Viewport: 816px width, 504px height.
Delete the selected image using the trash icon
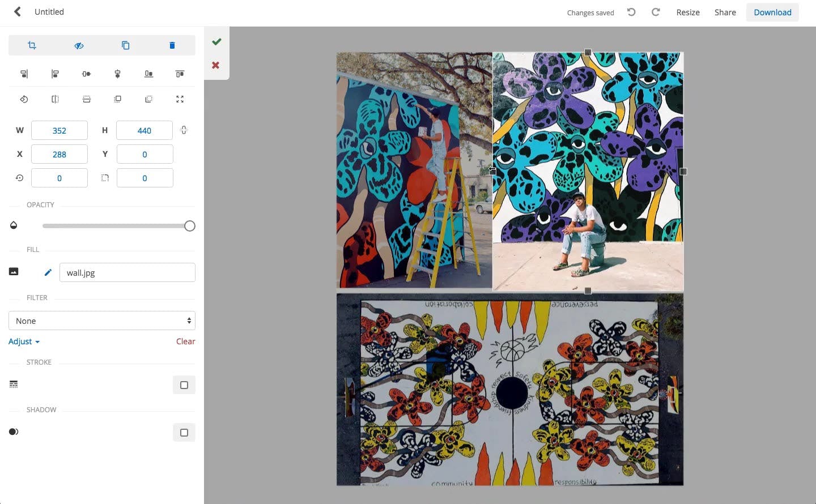[172, 45]
